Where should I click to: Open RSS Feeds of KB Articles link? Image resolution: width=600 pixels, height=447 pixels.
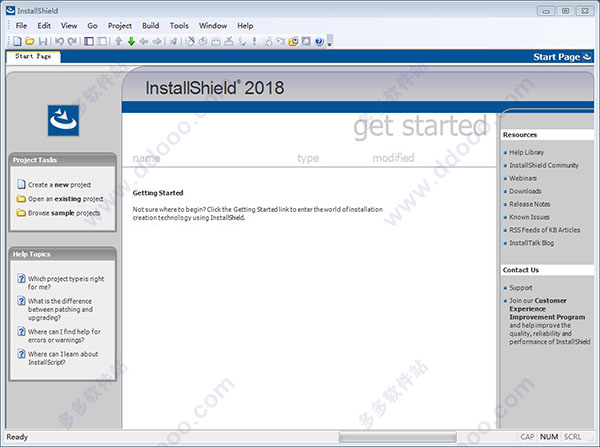545,230
